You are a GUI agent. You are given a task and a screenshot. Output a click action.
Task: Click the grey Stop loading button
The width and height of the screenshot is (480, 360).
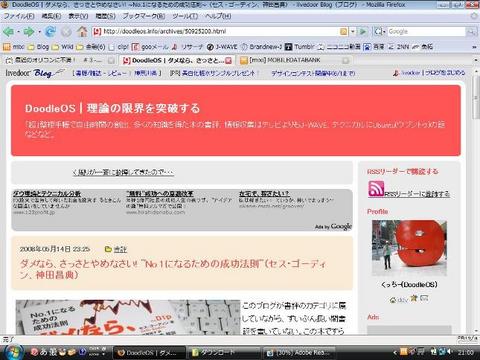point(66,32)
